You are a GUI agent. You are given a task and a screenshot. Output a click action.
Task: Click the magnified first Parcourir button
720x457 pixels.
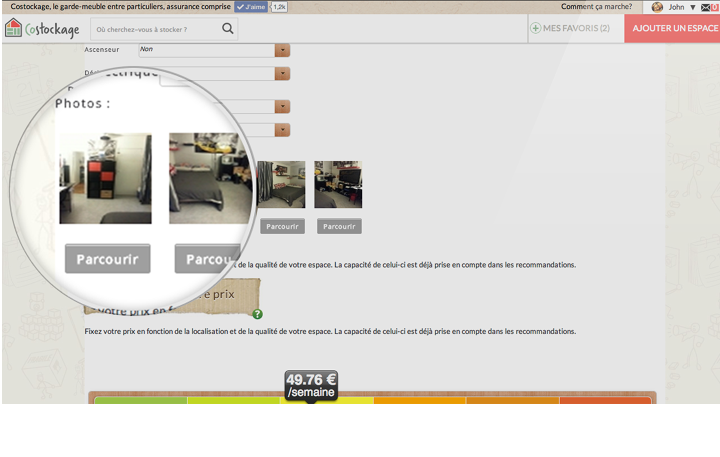point(107,259)
